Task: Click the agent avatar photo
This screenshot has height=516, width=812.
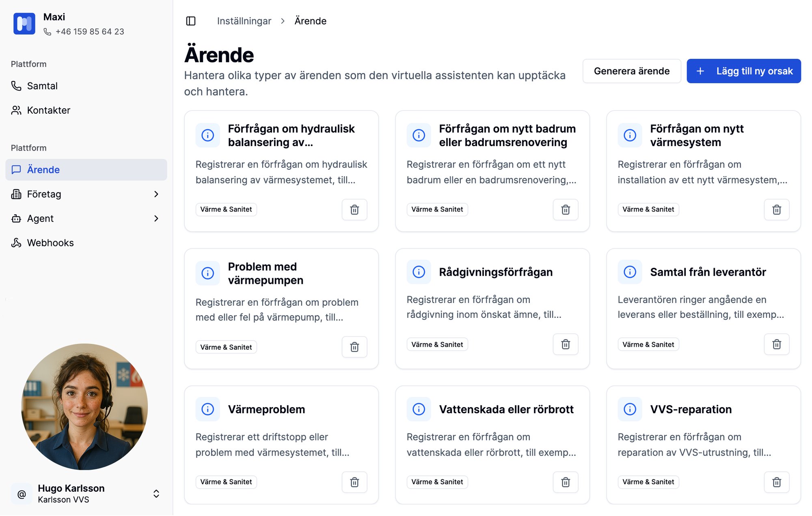Action: pos(84,406)
